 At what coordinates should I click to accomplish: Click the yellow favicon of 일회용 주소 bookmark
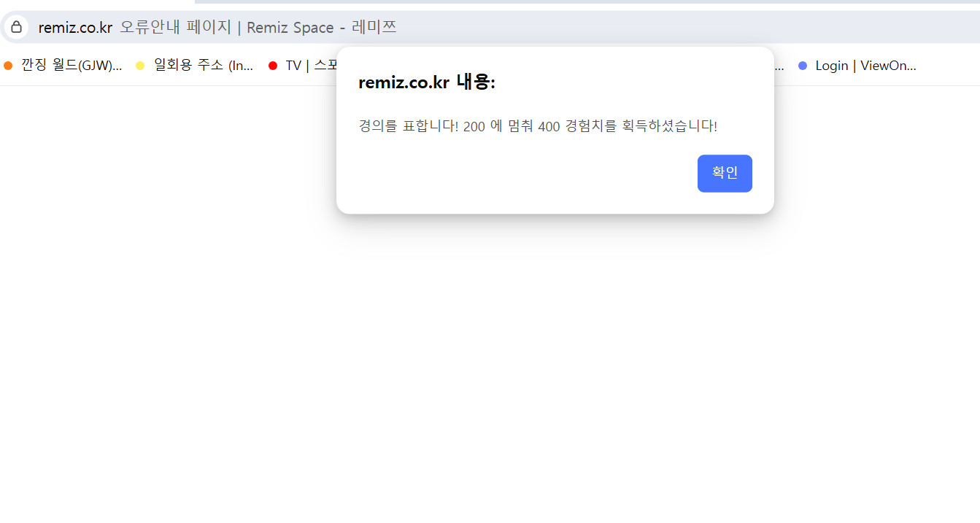pos(140,66)
